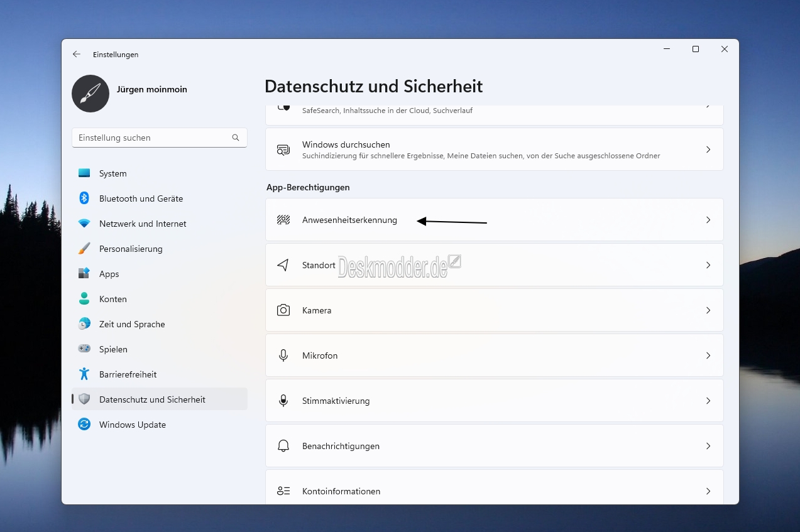The height and width of the screenshot is (532, 800).
Task: Open Personalisierung settings category
Action: coord(131,249)
